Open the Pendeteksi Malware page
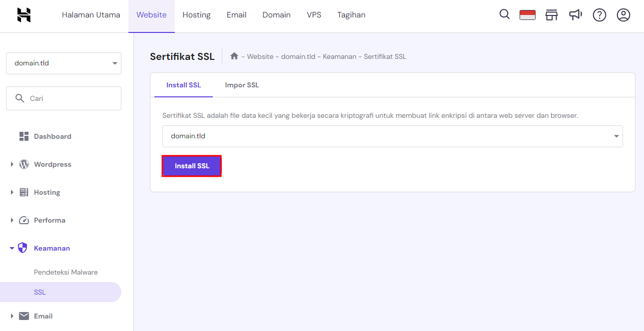Screen dimensions: 644x331 tap(64, 272)
